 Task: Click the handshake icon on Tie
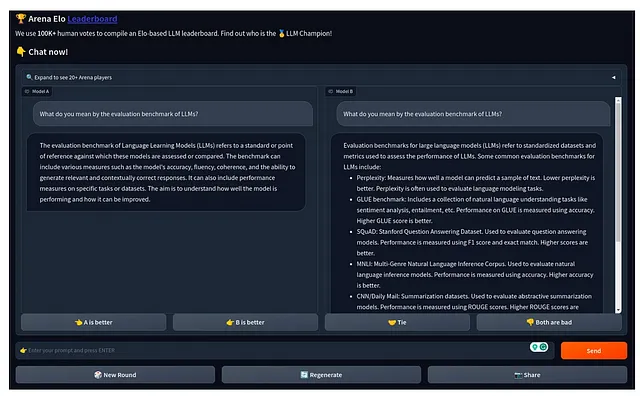click(x=392, y=323)
